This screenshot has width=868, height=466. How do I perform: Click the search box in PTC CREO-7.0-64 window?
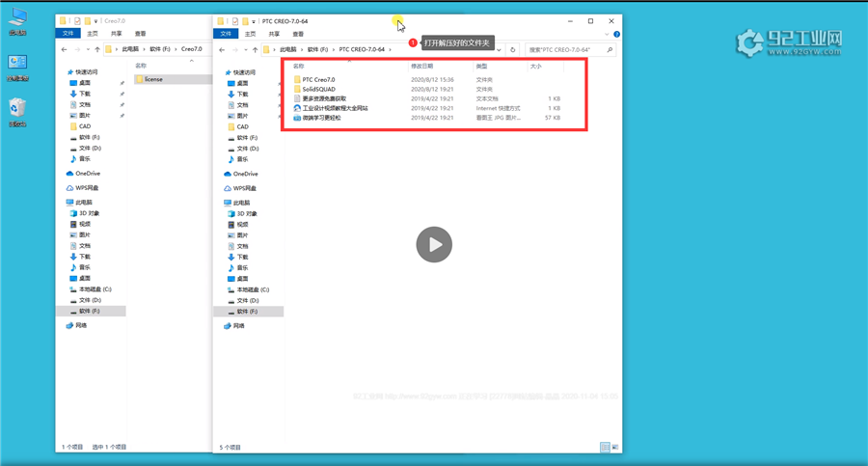click(570, 50)
